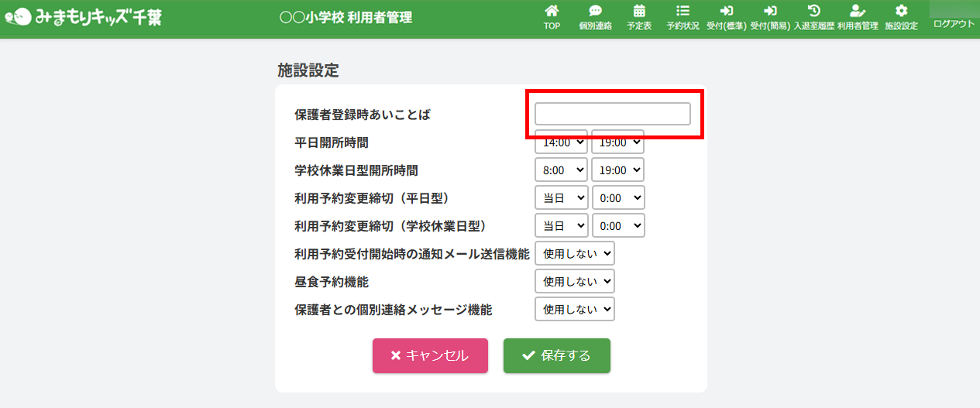
Task: Open 個別連絡 speech bubble icon
Action: pos(595,12)
